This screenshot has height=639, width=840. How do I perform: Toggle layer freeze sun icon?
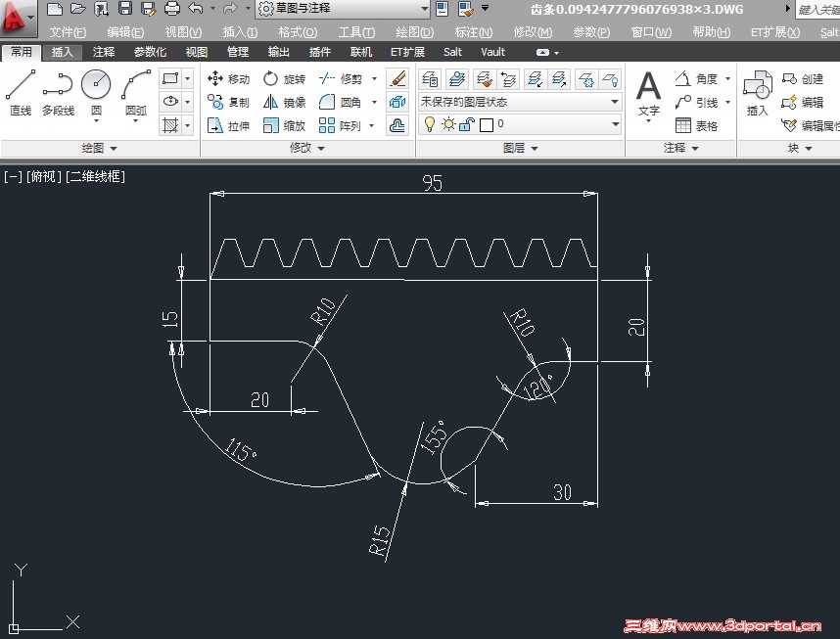(x=448, y=124)
